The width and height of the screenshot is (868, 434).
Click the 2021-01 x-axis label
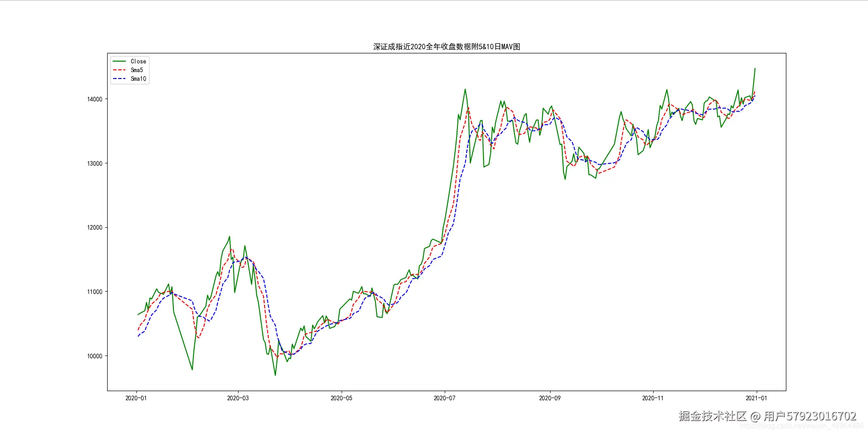coord(756,398)
